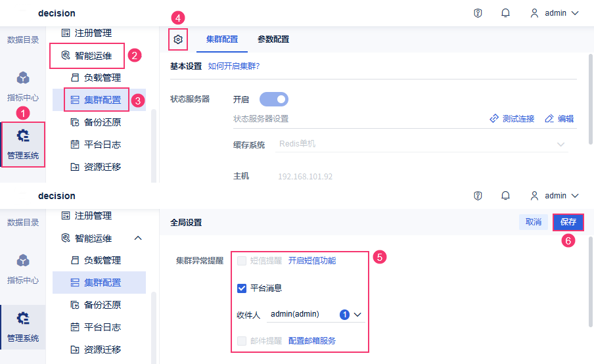Click 测试连接 test connection icon
Screen dimensions: 594x364
(x=494, y=119)
